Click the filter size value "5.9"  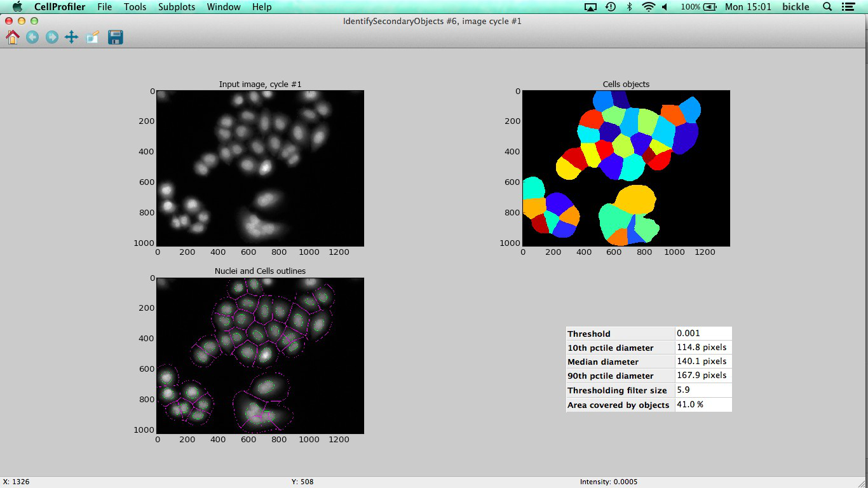tap(684, 390)
